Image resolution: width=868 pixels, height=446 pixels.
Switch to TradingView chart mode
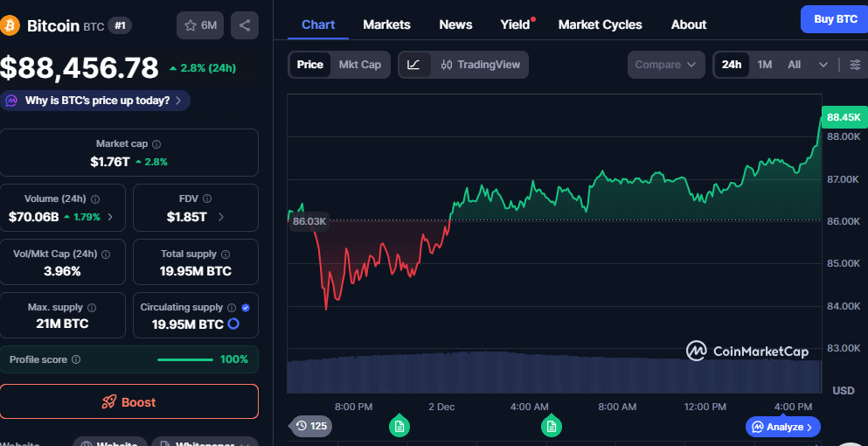pyautogui.click(x=480, y=65)
